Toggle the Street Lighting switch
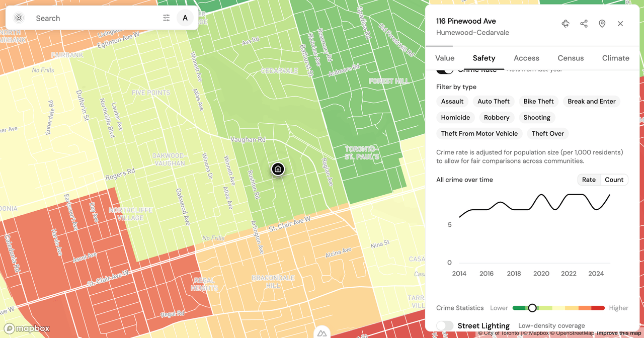644x338 pixels. click(x=445, y=326)
